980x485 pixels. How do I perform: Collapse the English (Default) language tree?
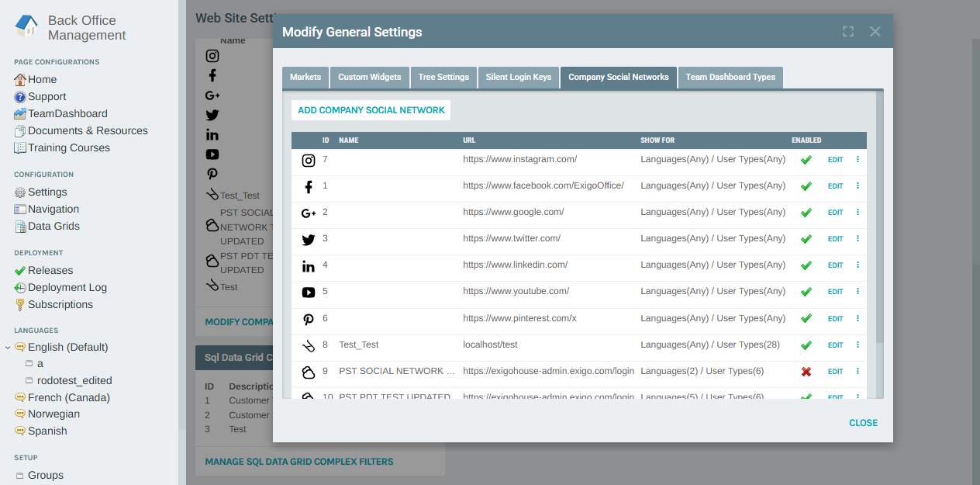click(x=8, y=348)
